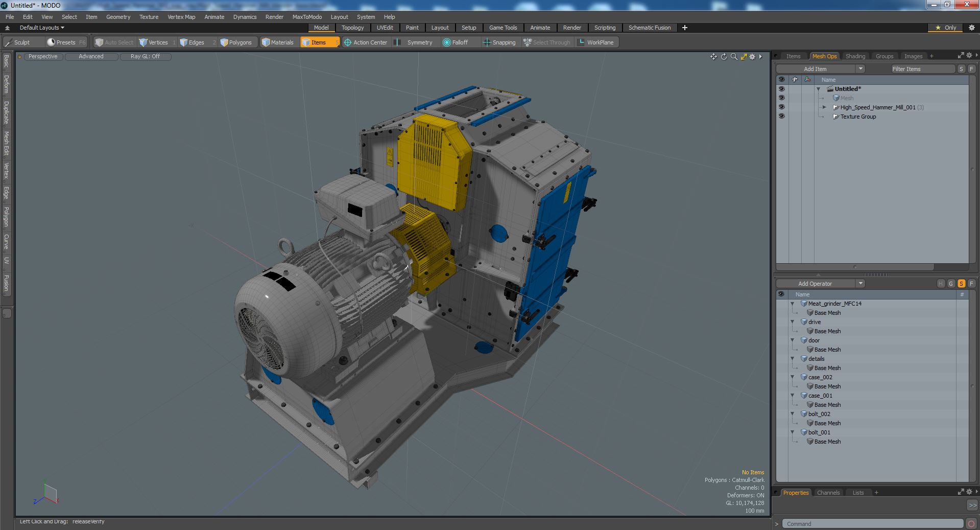Click the record button next to Command
The width and height of the screenshot is (980, 530).
pyautogui.click(x=971, y=523)
